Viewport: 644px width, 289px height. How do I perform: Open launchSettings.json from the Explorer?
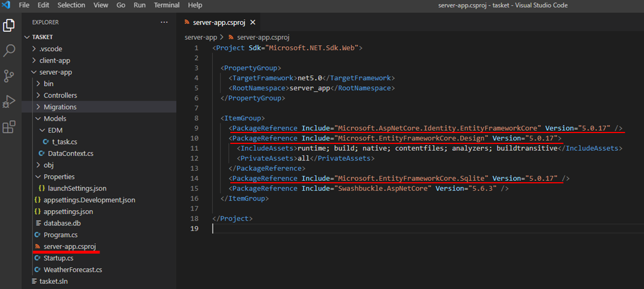pyautogui.click(x=77, y=188)
